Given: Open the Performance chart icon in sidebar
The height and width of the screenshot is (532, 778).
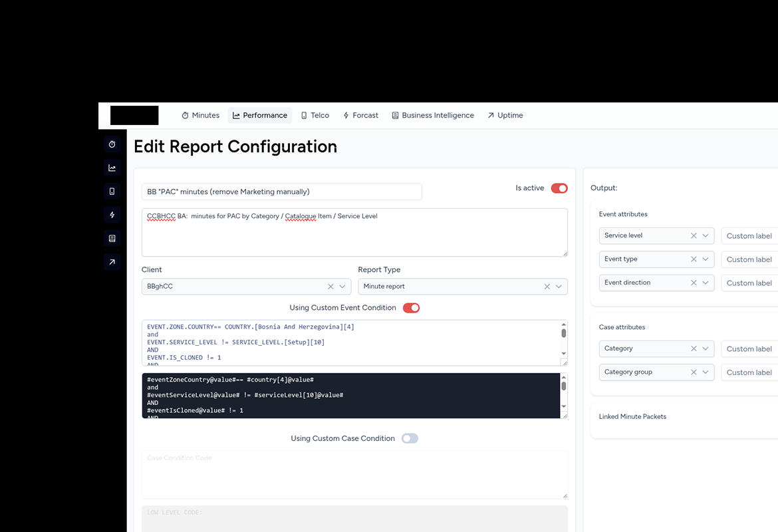Looking at the screenshot, I should pos(112,168).
